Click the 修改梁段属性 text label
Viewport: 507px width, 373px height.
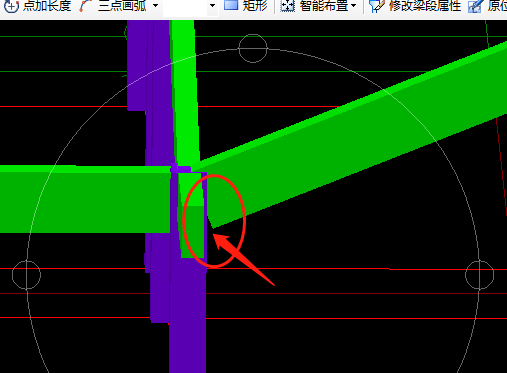click(425, 6)
